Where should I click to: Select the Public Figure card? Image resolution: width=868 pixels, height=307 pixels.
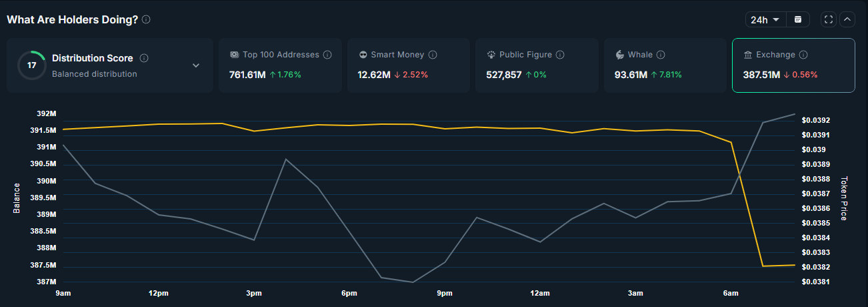coord(536,65)
